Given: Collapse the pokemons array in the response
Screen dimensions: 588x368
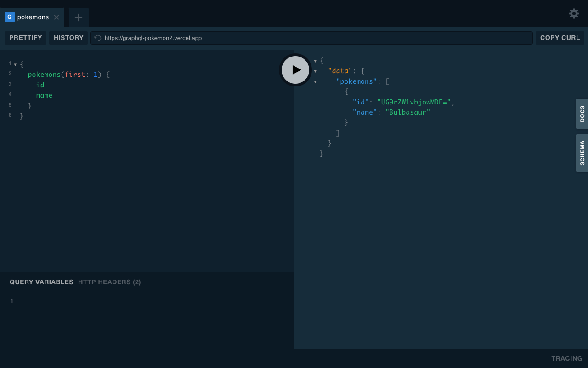Looking at the screenshot, I should point(315,81).
